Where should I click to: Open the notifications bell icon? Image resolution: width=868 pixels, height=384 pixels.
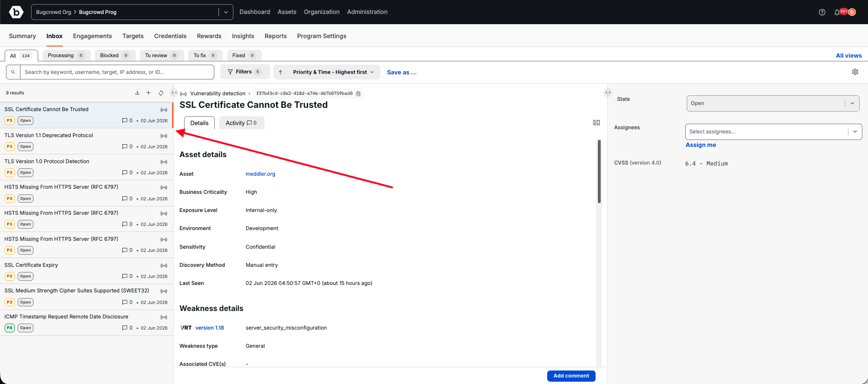[837, 13]
